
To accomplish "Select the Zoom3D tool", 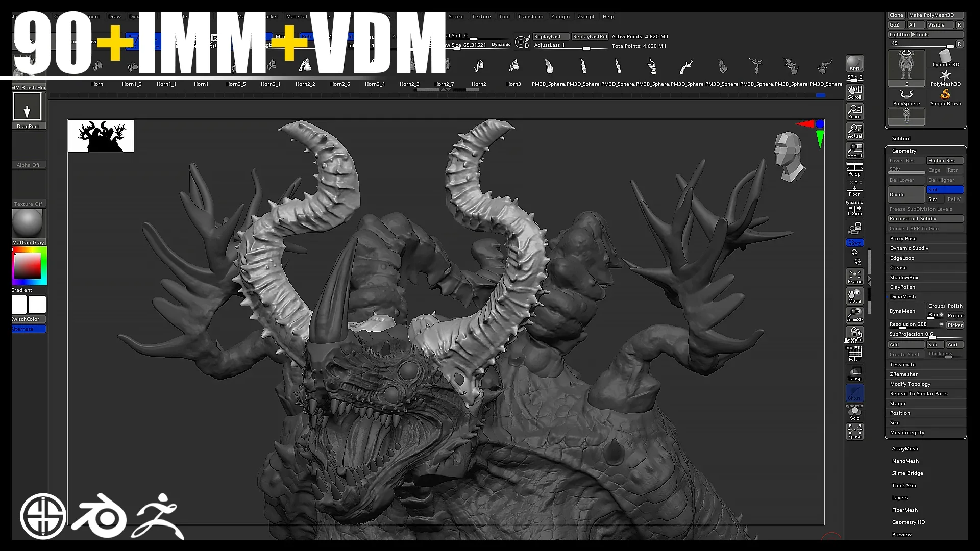I will pos(854,315).
